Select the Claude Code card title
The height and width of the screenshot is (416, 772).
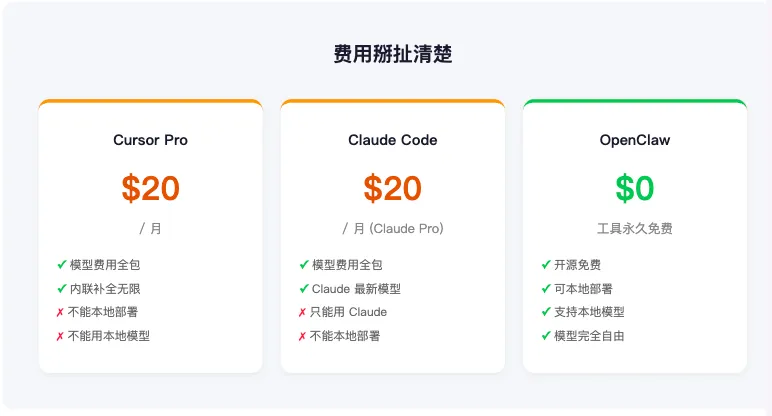click(392, 140)
